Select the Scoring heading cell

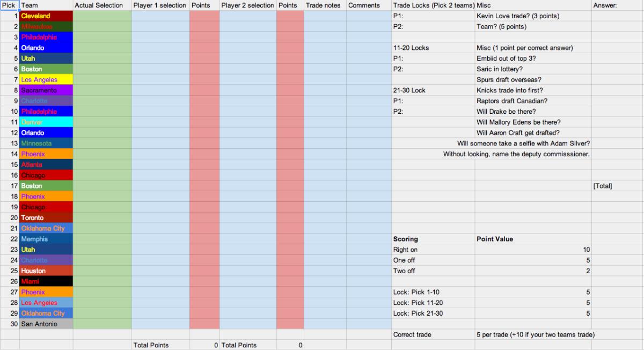coord(433,239)
